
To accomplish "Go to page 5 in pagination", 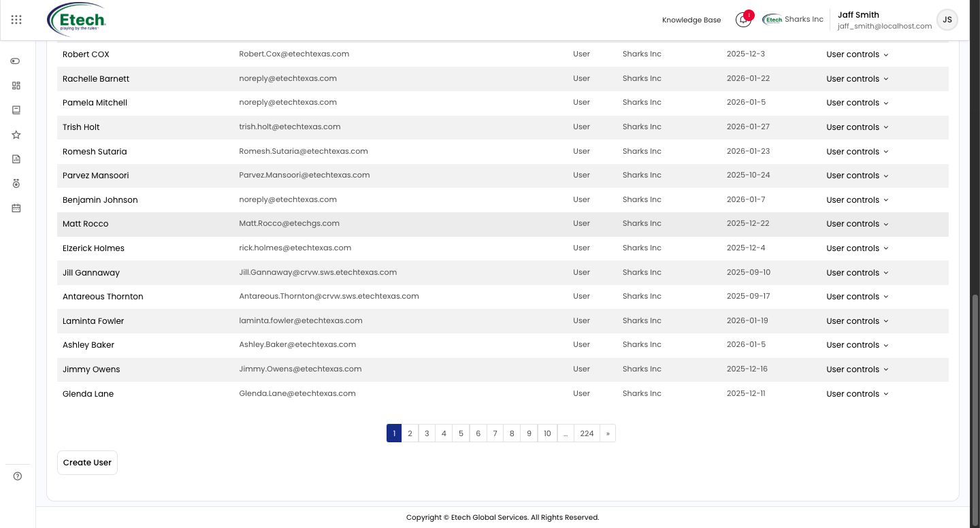I will pyautogui.click(x=461, y=433).
